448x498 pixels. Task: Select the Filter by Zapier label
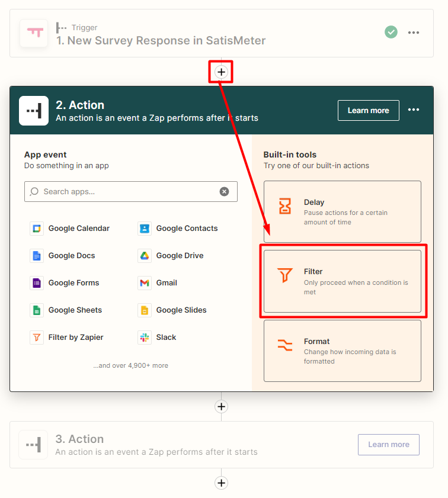click(76, 338)
